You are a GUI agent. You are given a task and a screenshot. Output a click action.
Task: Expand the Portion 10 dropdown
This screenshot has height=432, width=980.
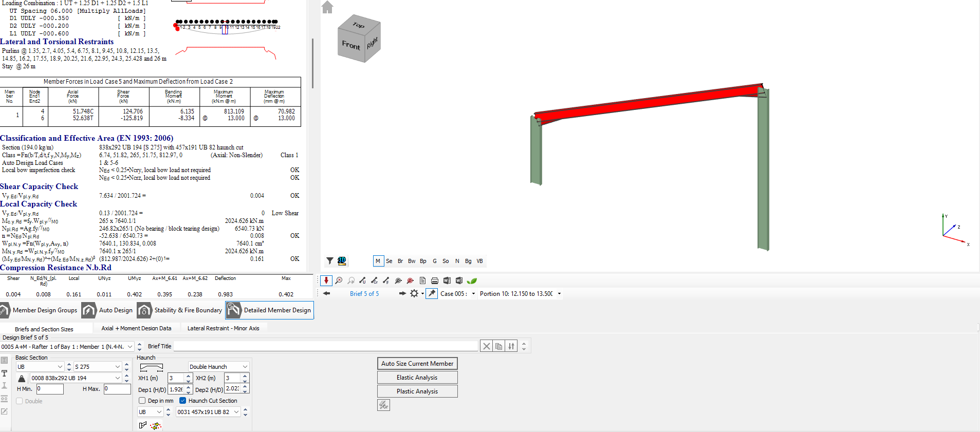[x=559, y=294]
